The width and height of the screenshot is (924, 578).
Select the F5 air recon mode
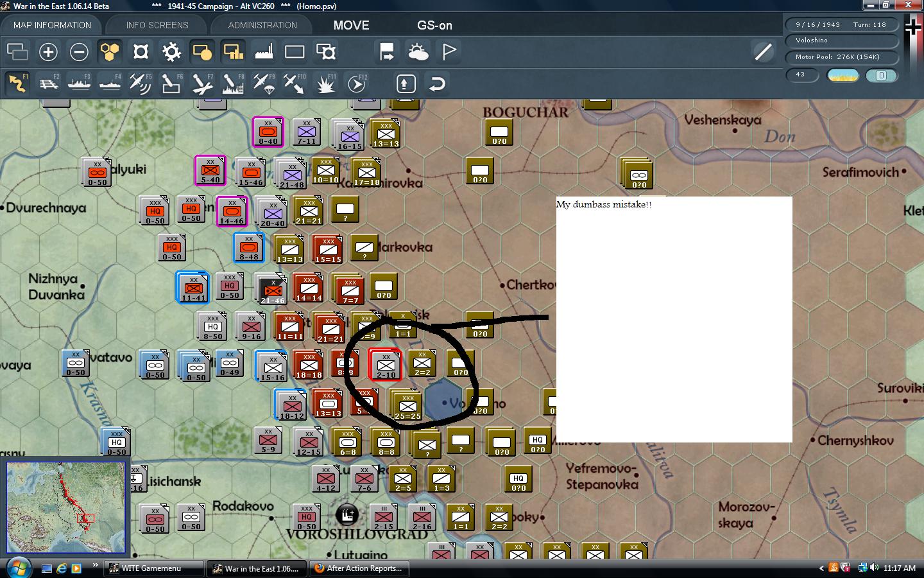click(x=141, y=83)
